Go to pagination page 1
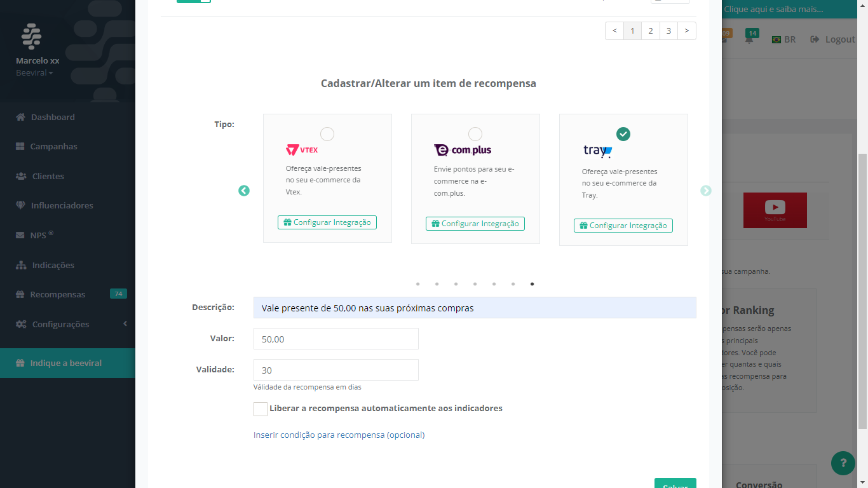 click(x=632, y=30)
